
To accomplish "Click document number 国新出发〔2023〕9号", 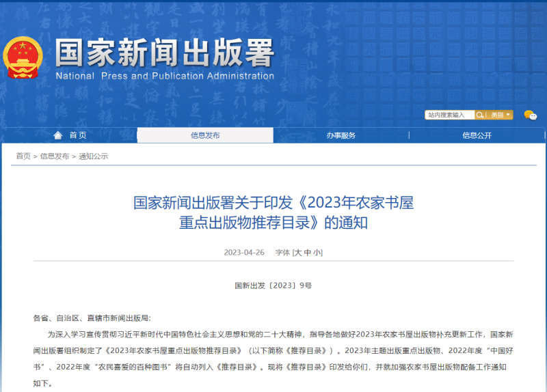I will pos(273,285).
